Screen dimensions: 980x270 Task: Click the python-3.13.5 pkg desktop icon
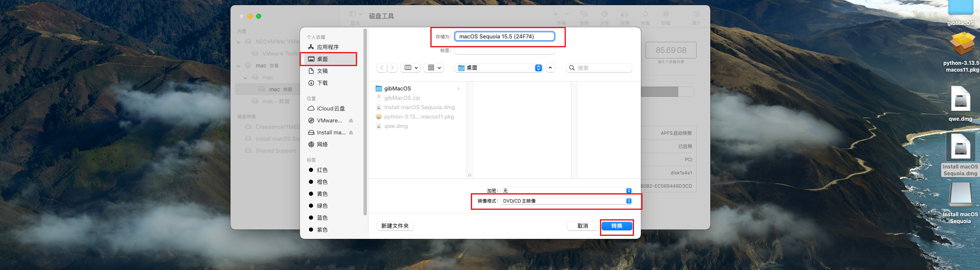[962, 44]
